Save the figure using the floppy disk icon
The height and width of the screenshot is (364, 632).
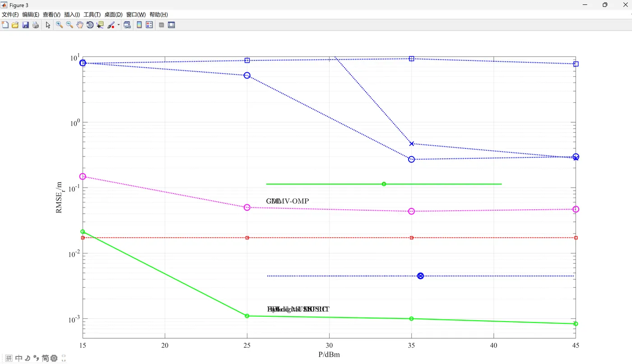[25, 25]
